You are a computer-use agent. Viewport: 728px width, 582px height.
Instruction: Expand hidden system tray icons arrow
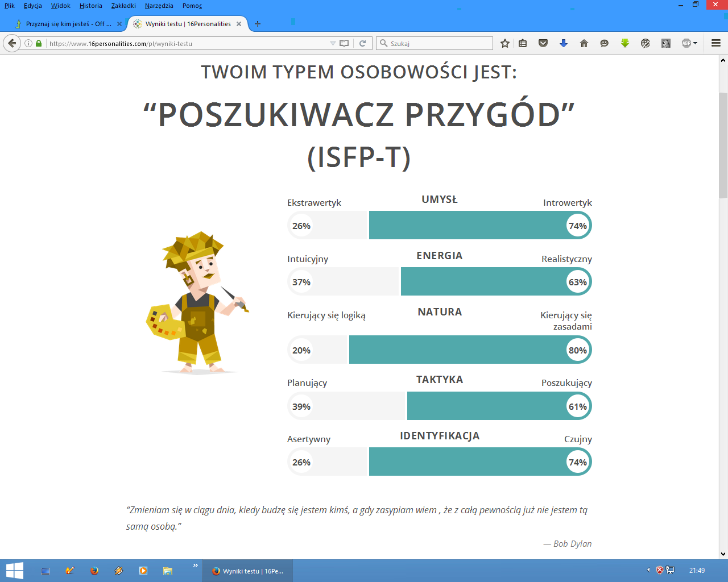[648, 570]
